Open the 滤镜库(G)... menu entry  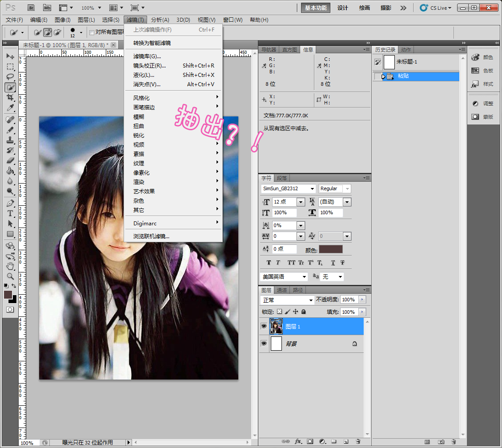(x=173, y=56)
